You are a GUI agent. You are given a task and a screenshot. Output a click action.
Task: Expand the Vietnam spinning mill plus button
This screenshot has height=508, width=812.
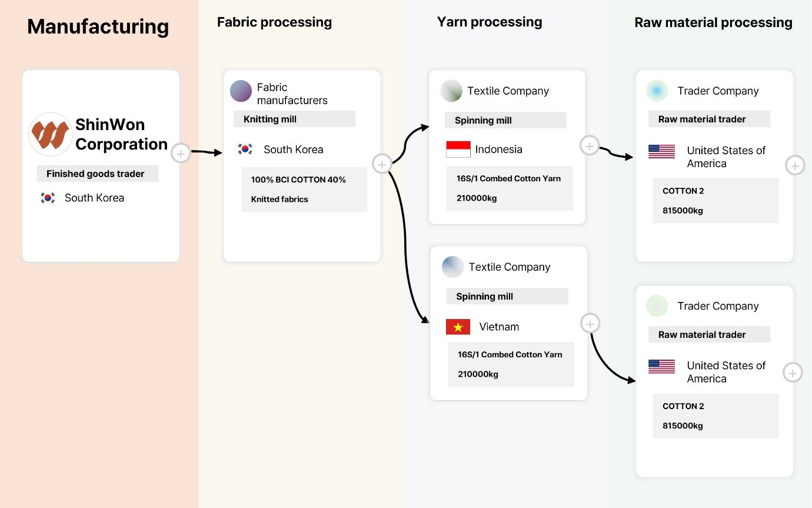click(x=590, y=323)
